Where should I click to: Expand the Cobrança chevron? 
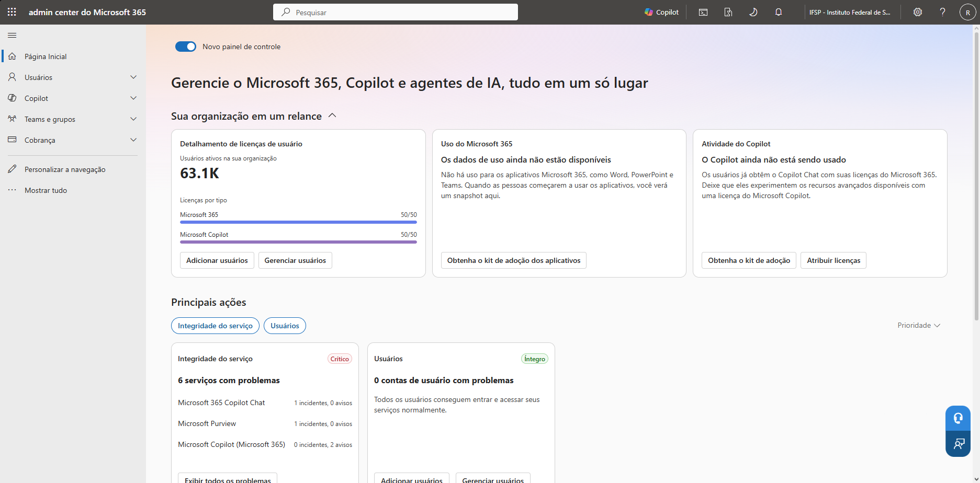(x=133, y=140)
